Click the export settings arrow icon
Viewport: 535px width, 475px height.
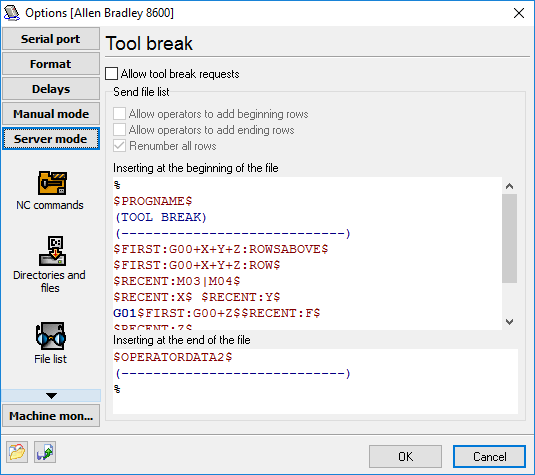point(45,452)
